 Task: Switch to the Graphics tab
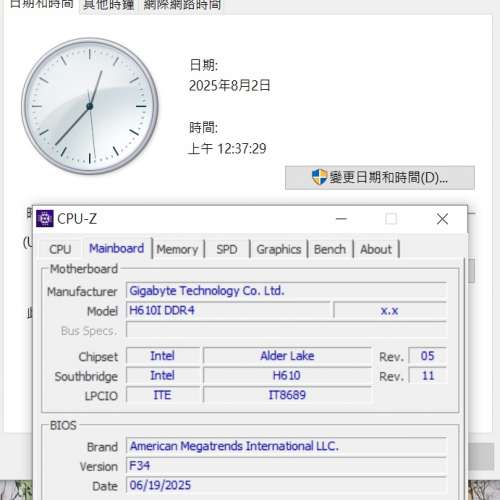tap(279, 249)
